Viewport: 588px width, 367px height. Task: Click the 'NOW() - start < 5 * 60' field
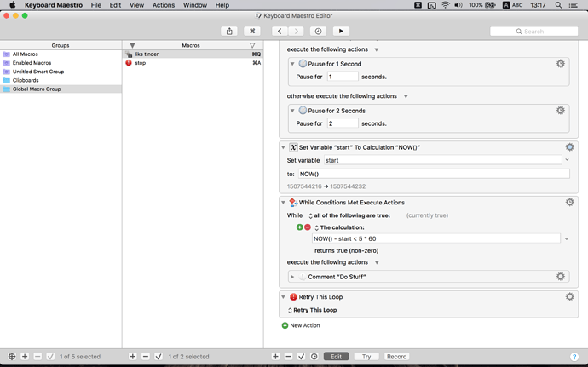(x=436, y=238)
